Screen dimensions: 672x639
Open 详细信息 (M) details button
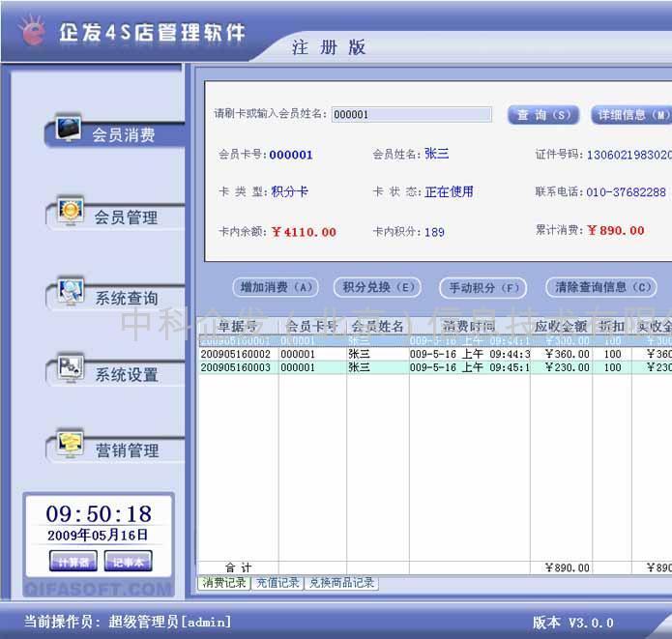click(x=631, y=115)
